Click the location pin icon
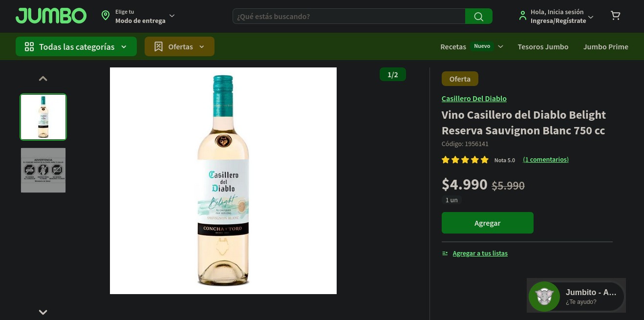Screen dimensions: 644x320 [105, 16]
